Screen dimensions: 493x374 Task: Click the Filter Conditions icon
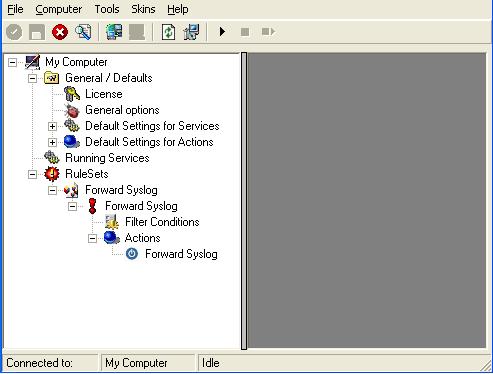click(112, 222)
